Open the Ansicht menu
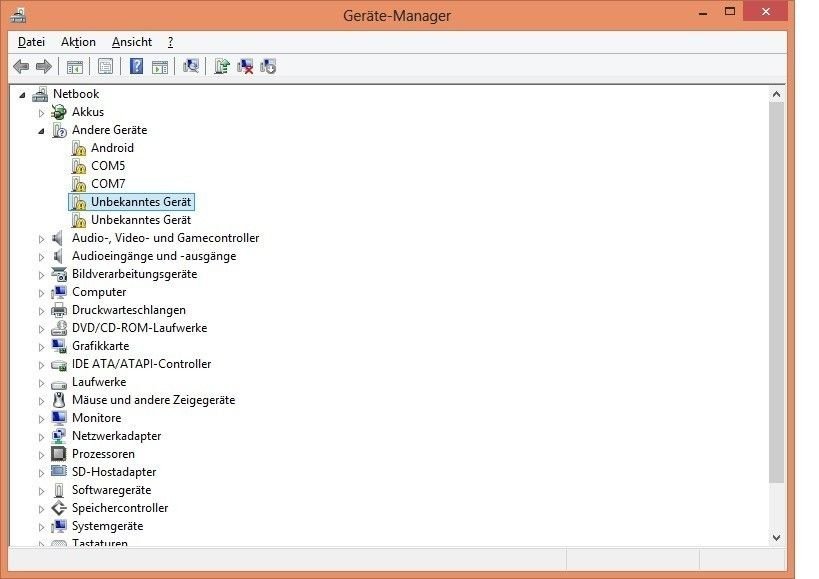 (x=132, y=42)
